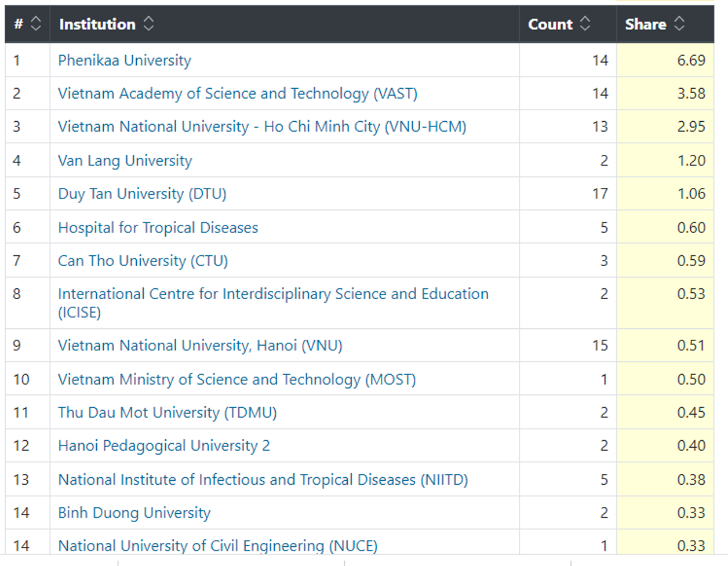Open Thu Dau Mot University (TDMU) link
Image resolution: width=728 pixels, height=566 pixels.
click(168, 412)
